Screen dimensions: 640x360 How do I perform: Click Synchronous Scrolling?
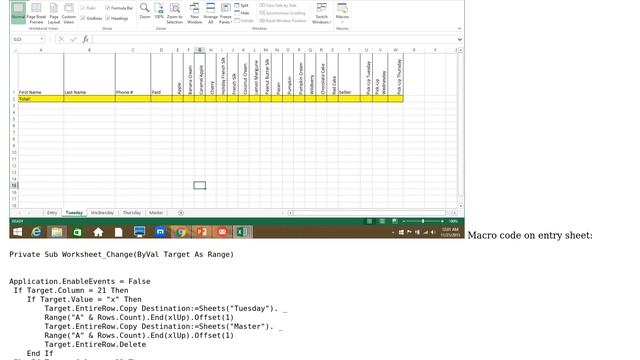tap(282, 13)
